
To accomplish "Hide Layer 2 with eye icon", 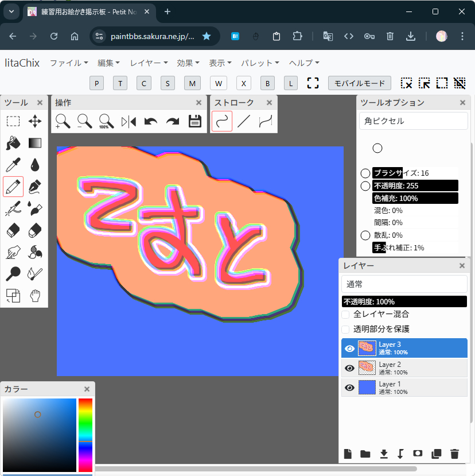I will pos(349,368).
